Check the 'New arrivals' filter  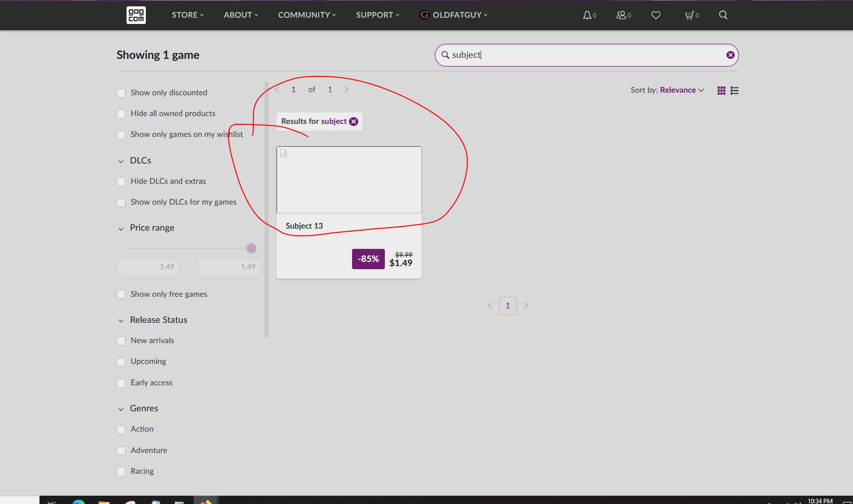tap(121, 341)
